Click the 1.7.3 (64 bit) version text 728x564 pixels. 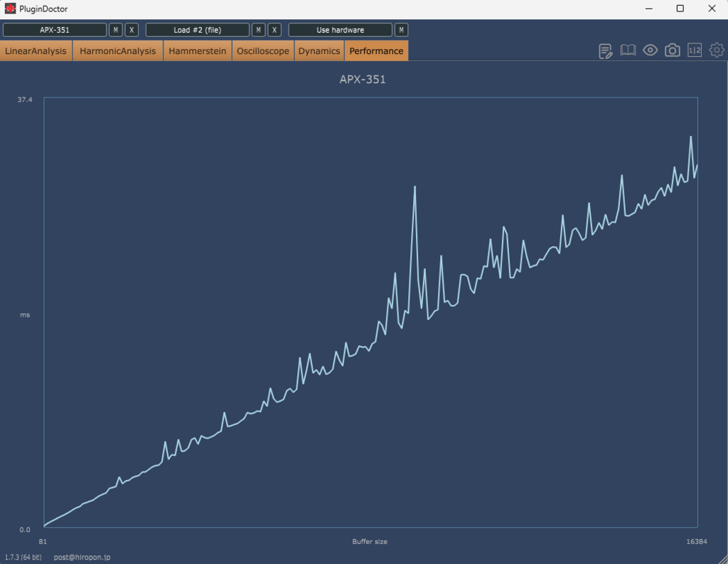23,557
